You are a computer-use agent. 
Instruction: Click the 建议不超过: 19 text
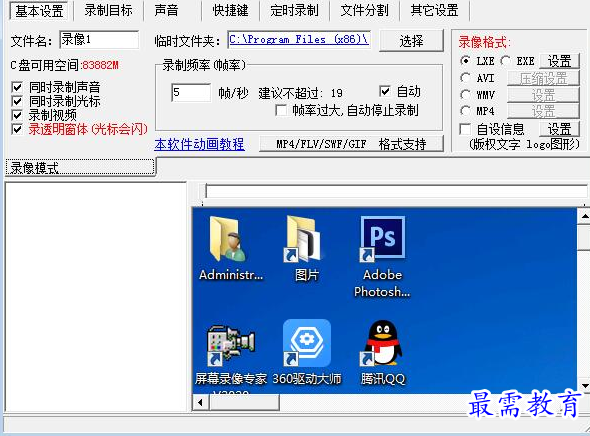[300, 93]
